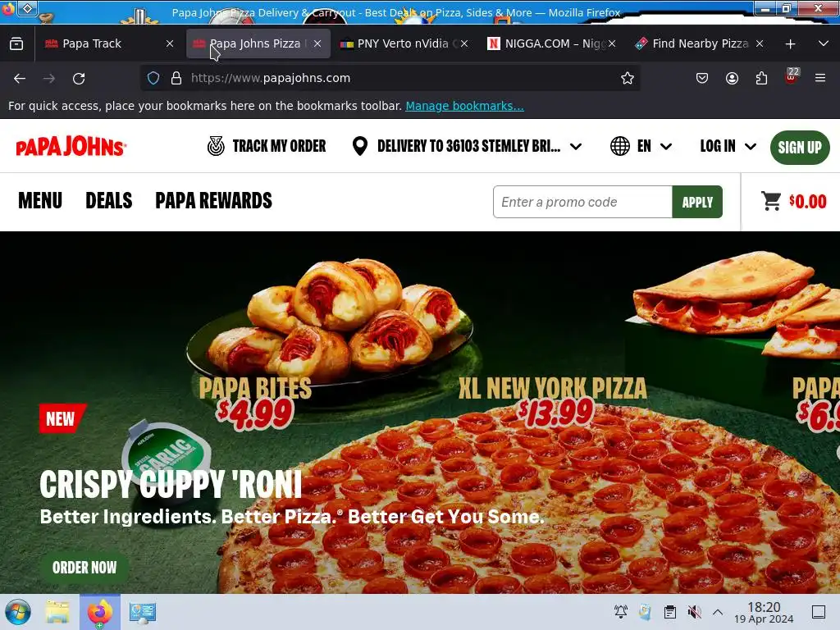Click the notification bell tray icon
This screenshot has height=630, width=840.
621,612
